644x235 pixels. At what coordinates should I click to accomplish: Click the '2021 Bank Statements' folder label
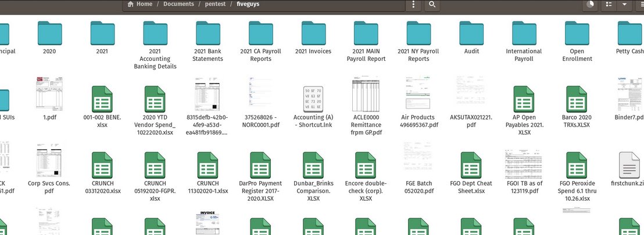point(208,55)
